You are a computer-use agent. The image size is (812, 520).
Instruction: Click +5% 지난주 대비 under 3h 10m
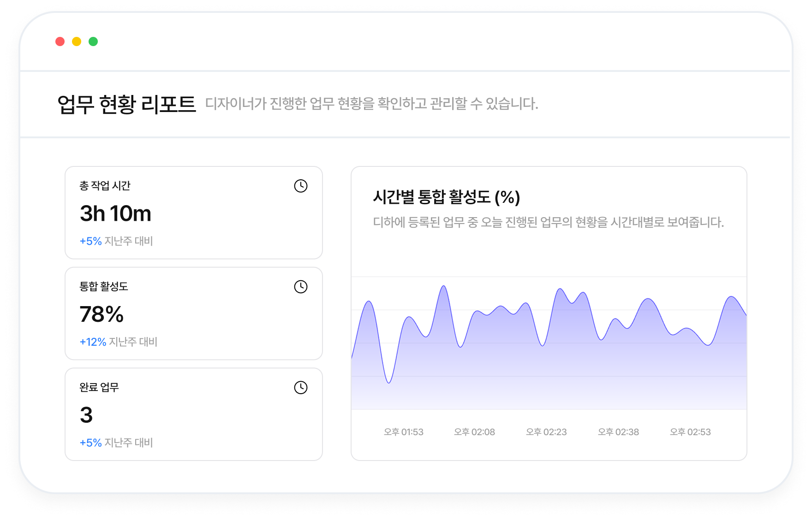(116, 241)
